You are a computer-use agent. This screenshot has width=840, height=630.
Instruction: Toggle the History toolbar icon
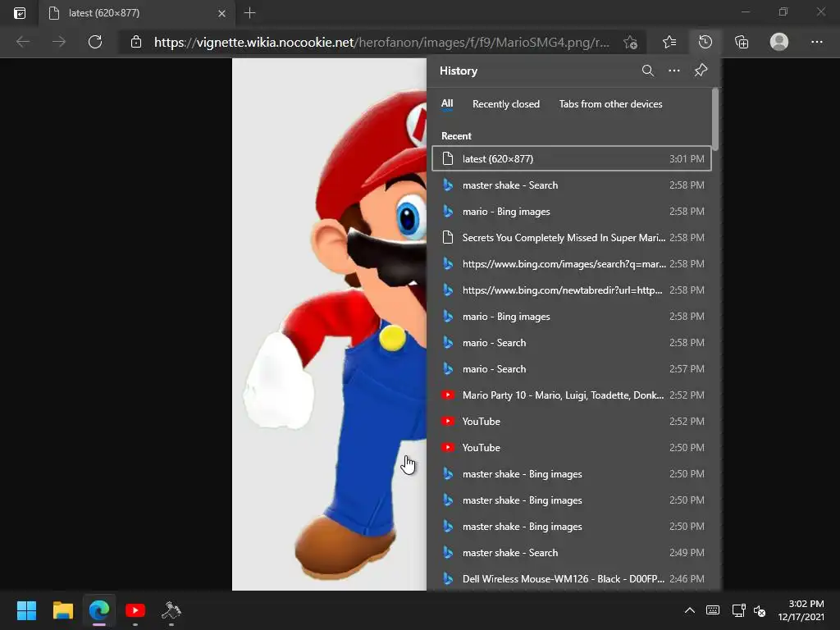click(705, 42)
